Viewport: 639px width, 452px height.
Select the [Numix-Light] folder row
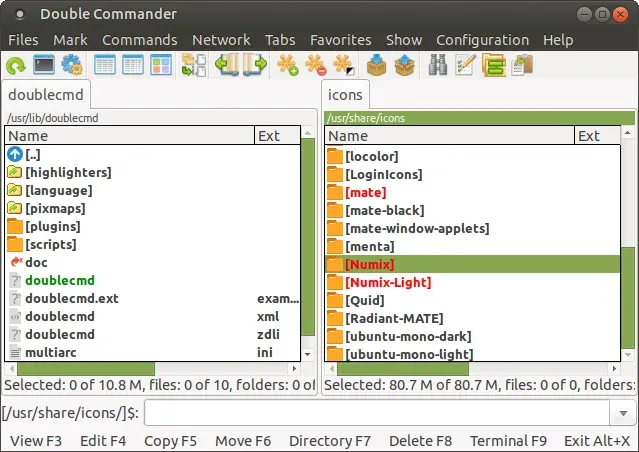[473, 282]
